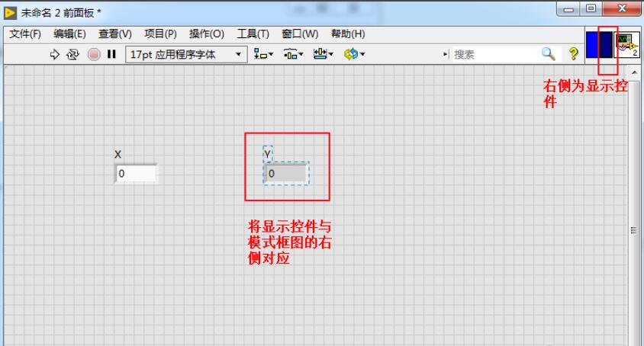Click the right dark connector pane terminal
This screenshot has width=644, height=346.
(x=605, y=45)
